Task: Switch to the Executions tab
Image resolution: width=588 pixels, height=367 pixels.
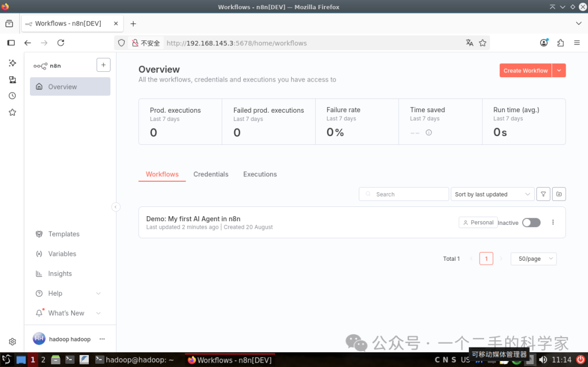Action: (260, 174)
